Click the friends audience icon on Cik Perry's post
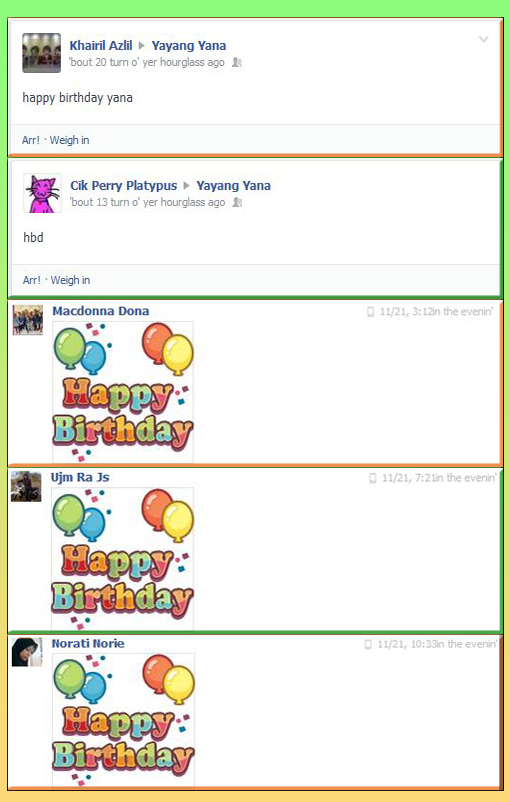 pos(237,203)
